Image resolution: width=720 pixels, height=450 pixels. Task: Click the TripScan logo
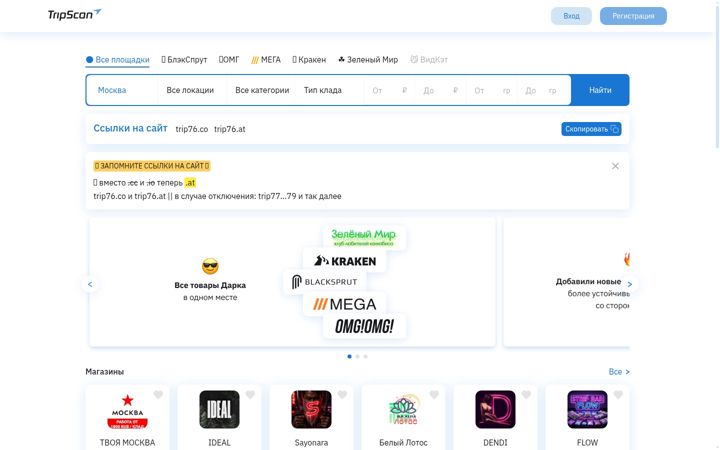(74, 14)
